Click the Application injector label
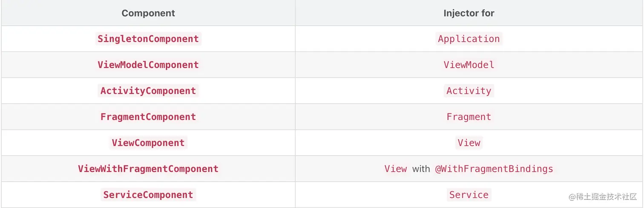Image resolution: width=644 pixels, height=208 pixels. coord(469,39)
